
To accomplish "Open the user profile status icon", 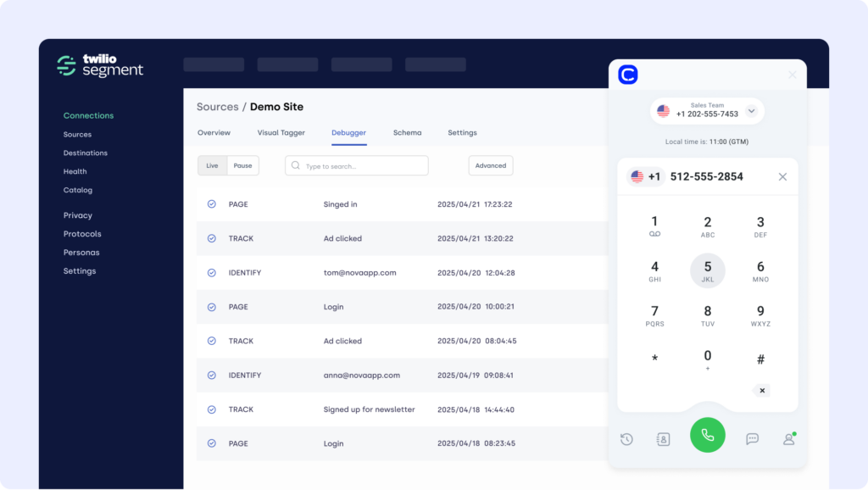I will coord(788,439).
